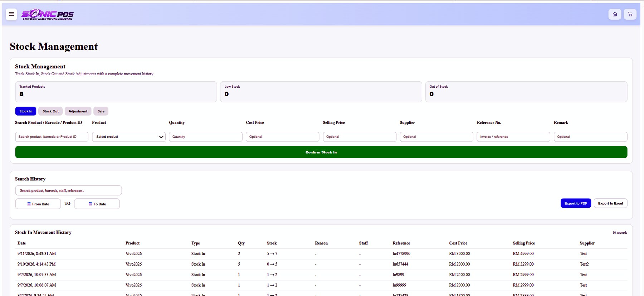The image size is (644, 296).
Task: Click the Reference column header
Action: pyautogui.click(x=401, y=243)
